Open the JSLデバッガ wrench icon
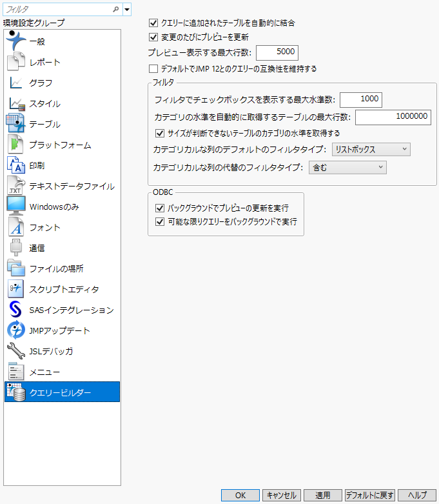The width and height of the screenshot is (439, 504). [x=15, y=351]
